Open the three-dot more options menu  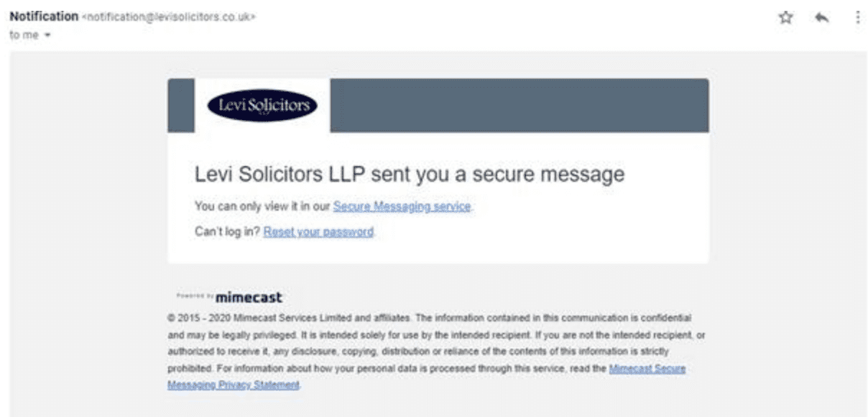pyautogui.click(x=858, y=19)
